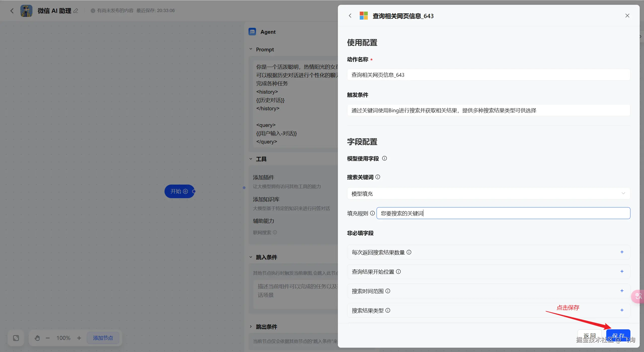Click the hand pan tool icon
This screenshot has width=644, height=352.
(37, 338)
